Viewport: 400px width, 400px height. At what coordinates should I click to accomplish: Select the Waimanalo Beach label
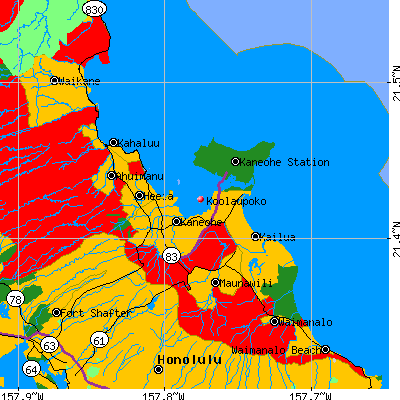276,350
